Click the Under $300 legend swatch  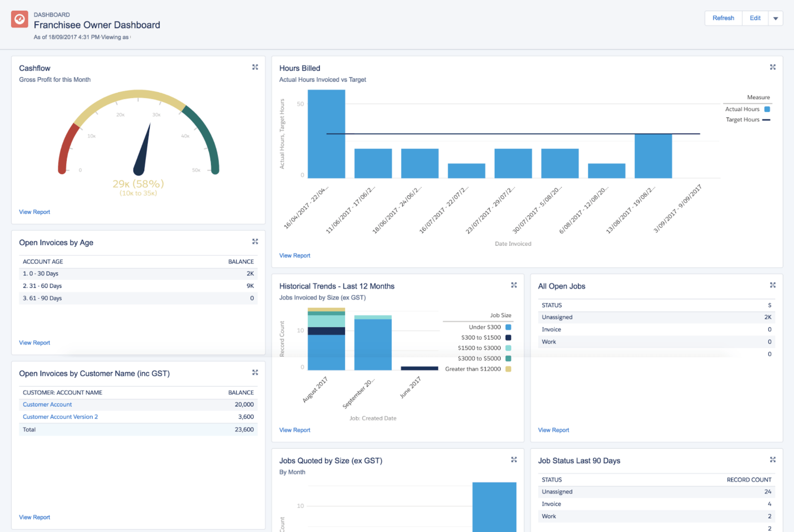508,327
